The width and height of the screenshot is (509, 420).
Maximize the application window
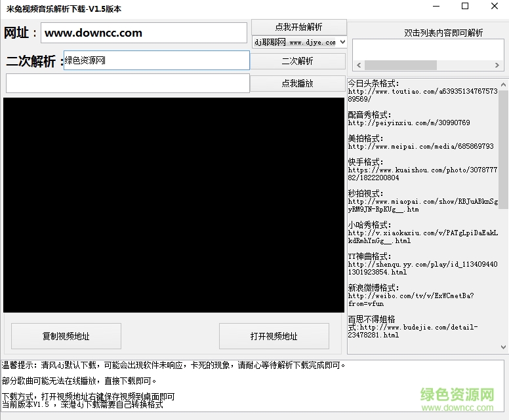465,6
